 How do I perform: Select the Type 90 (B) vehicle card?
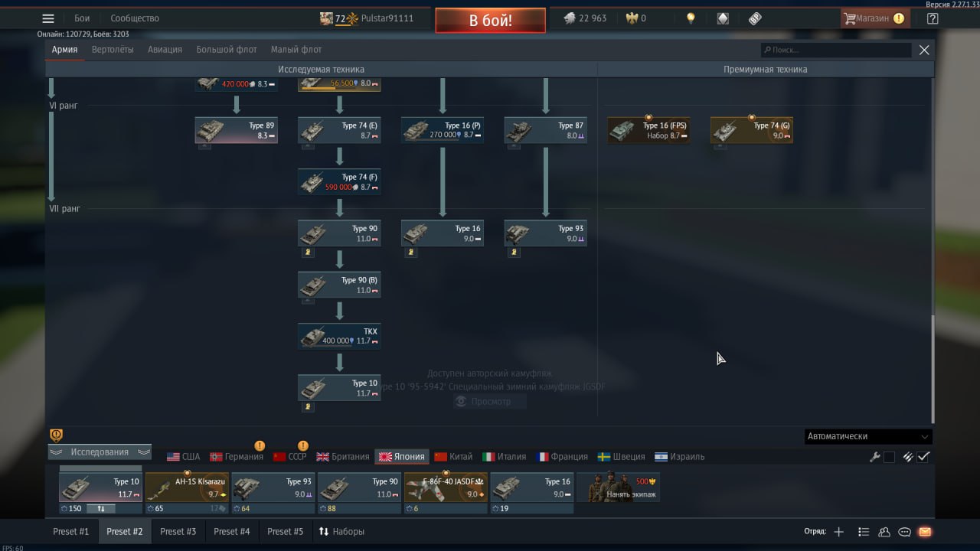339,285
